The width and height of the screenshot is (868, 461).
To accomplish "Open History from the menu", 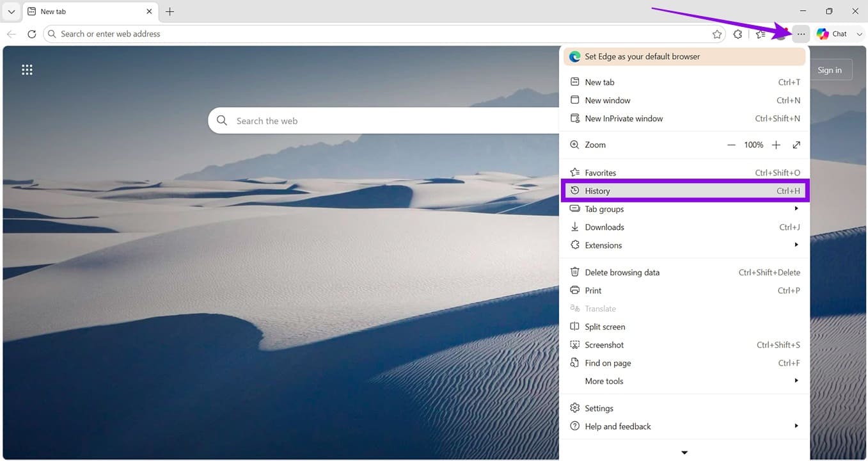I will pyautogui.click(x=684, y=191).
